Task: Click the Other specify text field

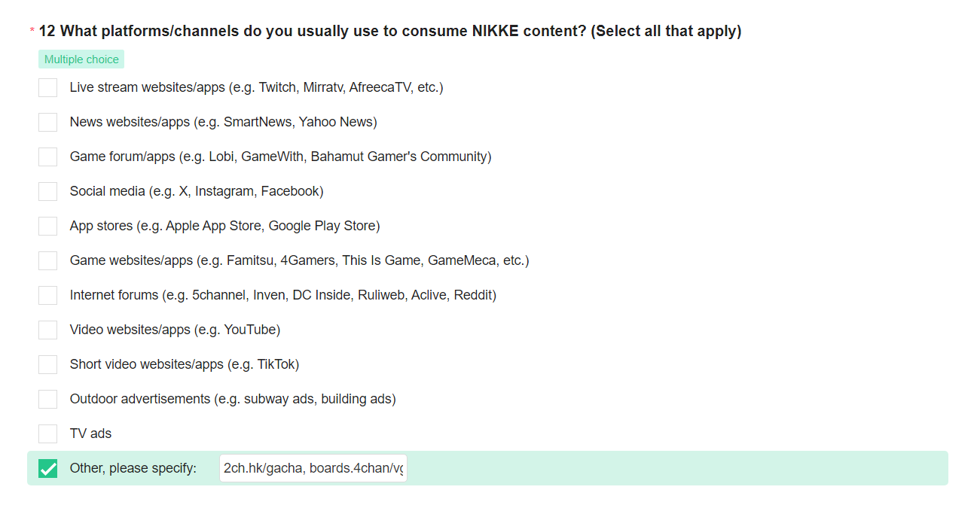Action: [x=313, y=468]
